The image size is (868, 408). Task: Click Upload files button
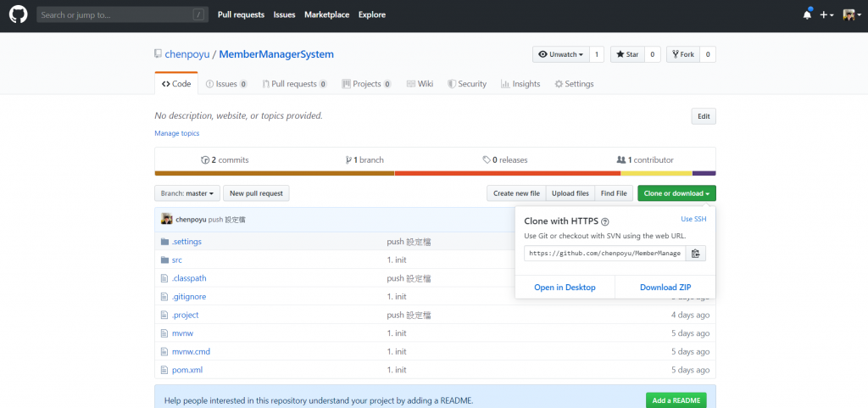point(570,193)
